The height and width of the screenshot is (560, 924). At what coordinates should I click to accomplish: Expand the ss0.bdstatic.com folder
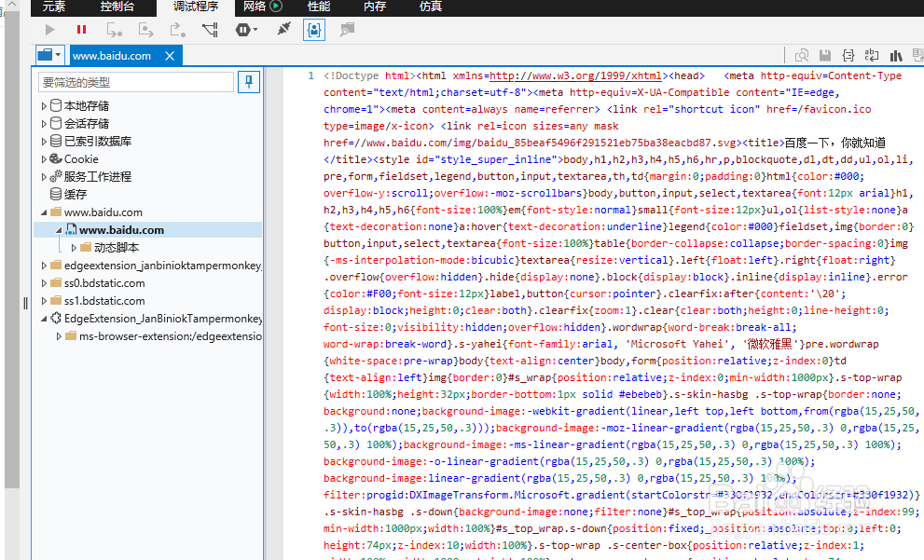tap(44, 283)
